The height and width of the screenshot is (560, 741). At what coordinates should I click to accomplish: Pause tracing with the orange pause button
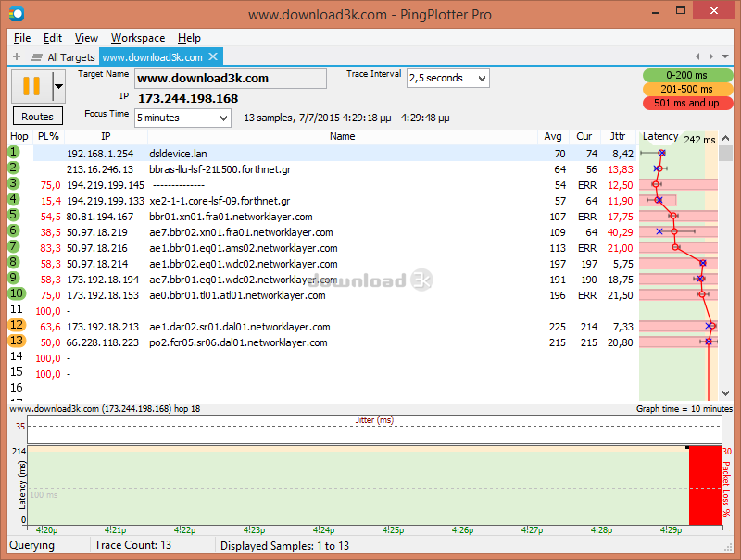coord(31,87)
